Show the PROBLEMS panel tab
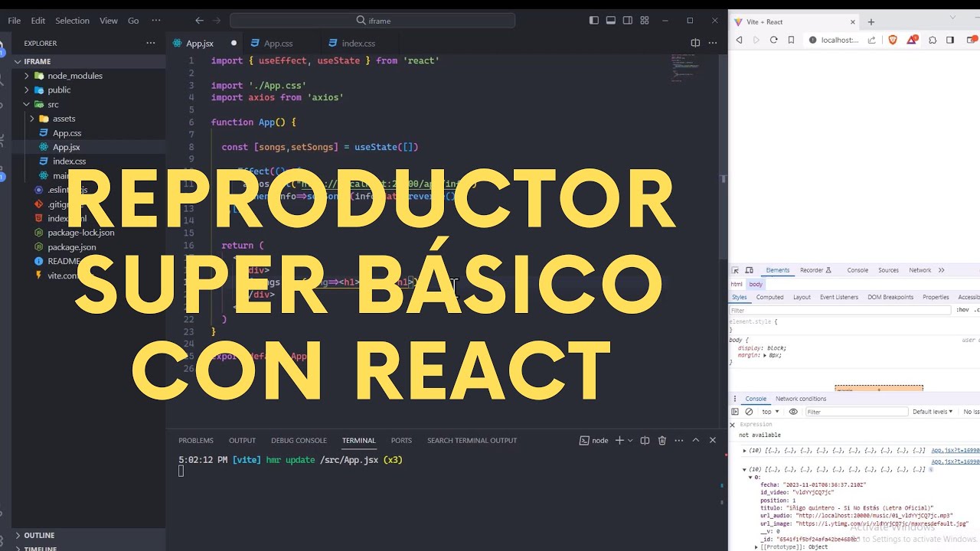 pyautogui.click(x=196, y=440)
